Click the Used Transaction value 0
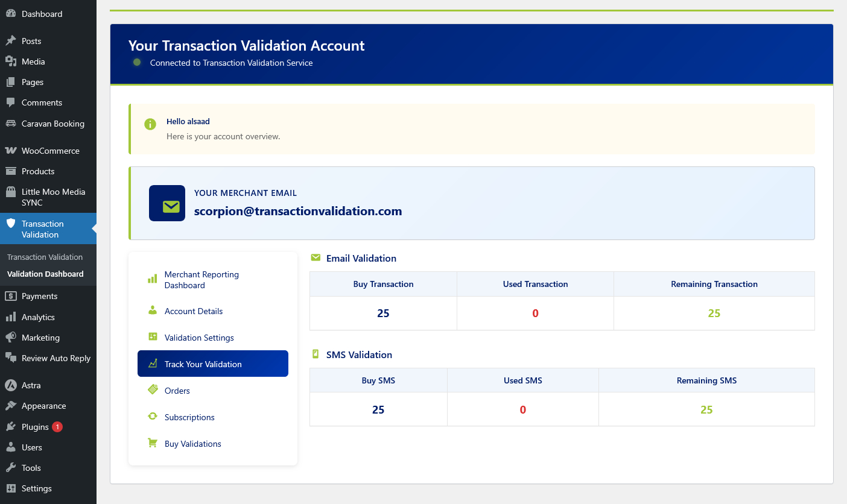 click(536, 313)
